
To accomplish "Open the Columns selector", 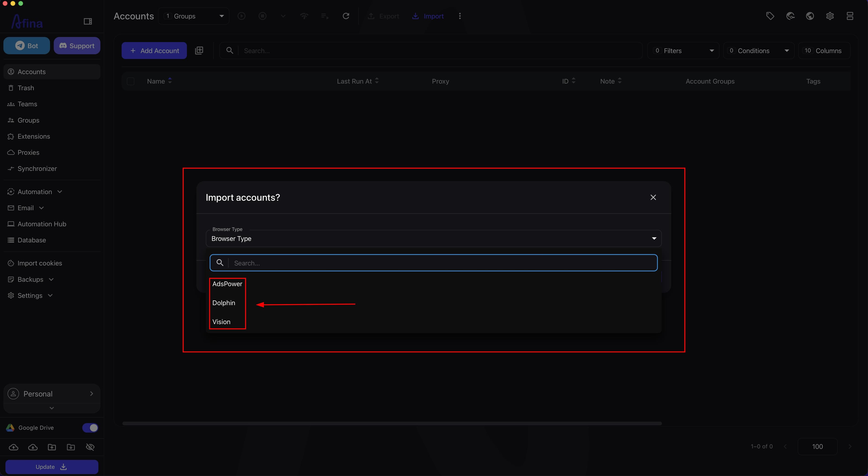I will coord(824,51).
